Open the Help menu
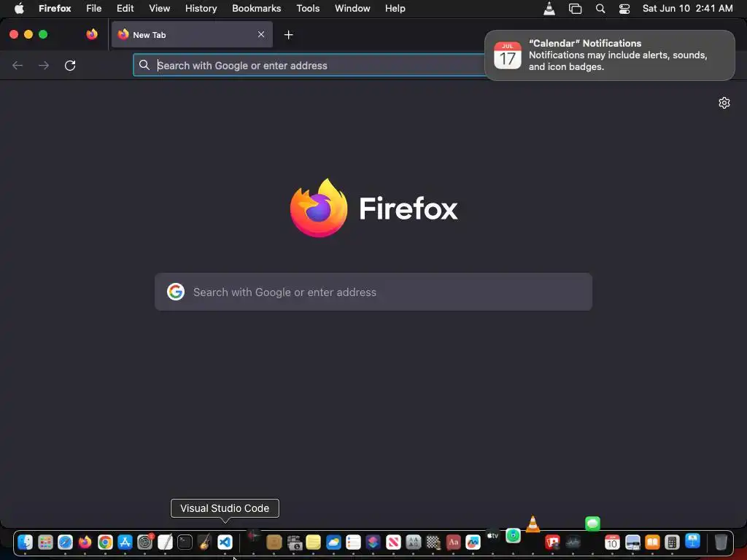 (395, 8)
